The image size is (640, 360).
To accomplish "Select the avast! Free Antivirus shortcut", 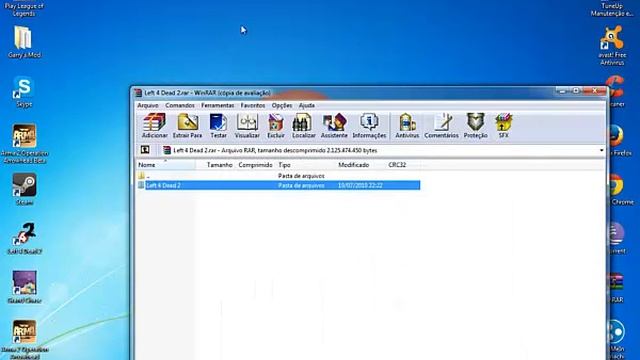I will click(x=612, y=45).
